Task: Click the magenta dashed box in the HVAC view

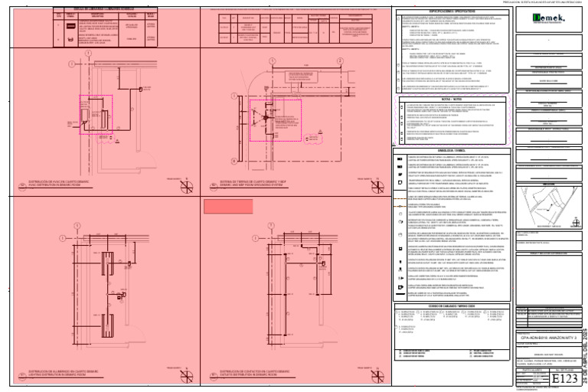Action: (x=96, y=114)
